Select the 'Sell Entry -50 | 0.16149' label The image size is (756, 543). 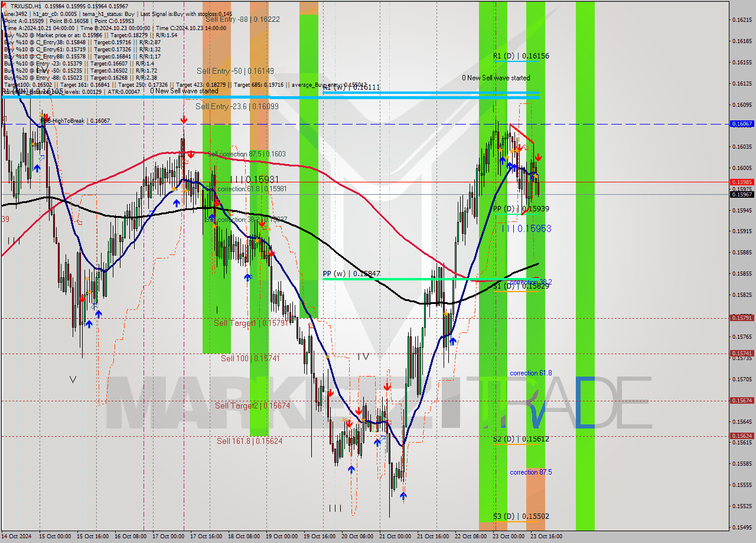pos(235,71)
